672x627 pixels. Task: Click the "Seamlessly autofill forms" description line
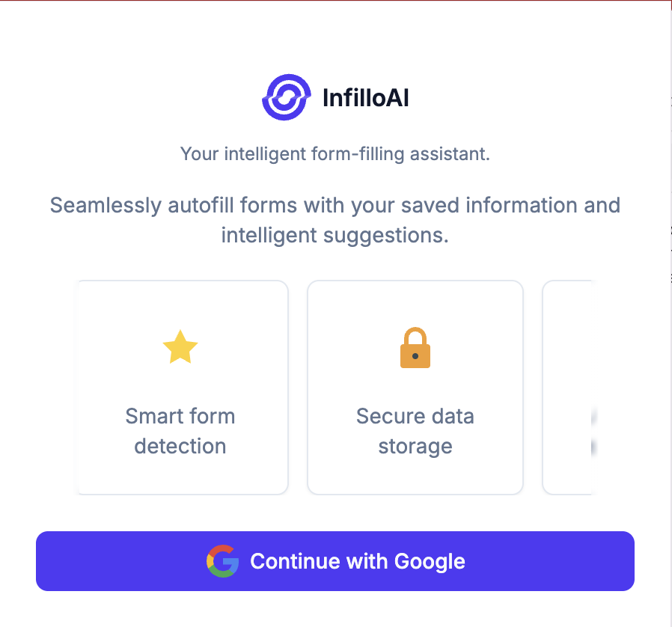335,205
